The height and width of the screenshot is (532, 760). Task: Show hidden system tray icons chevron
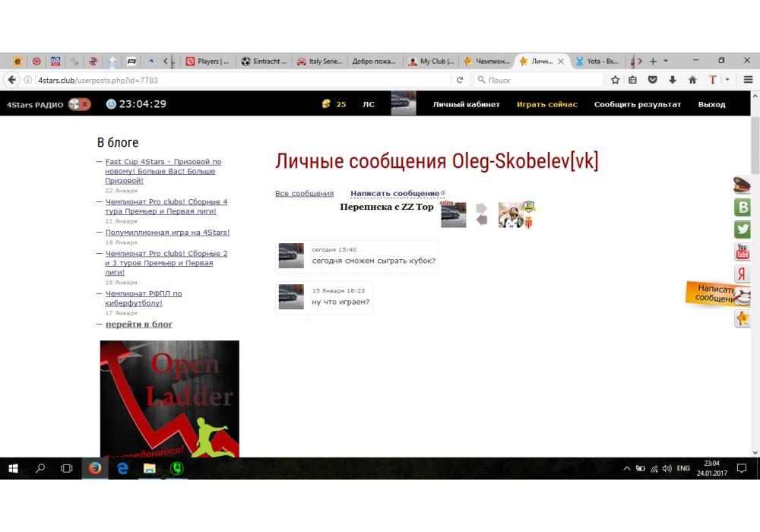pos(627,469)
